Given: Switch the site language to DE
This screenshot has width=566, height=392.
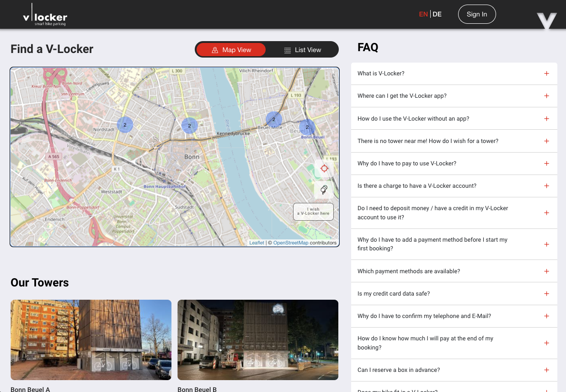Looking at the screenshot, I should [437, 14].
